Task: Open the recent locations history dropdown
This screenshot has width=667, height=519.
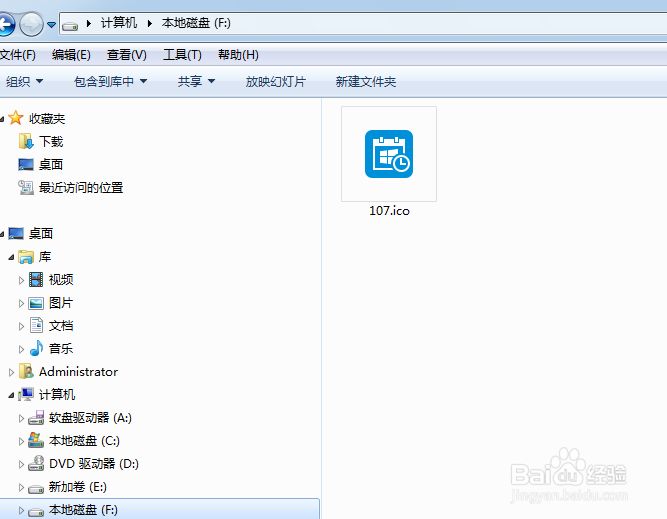Action: pos(51,25)
